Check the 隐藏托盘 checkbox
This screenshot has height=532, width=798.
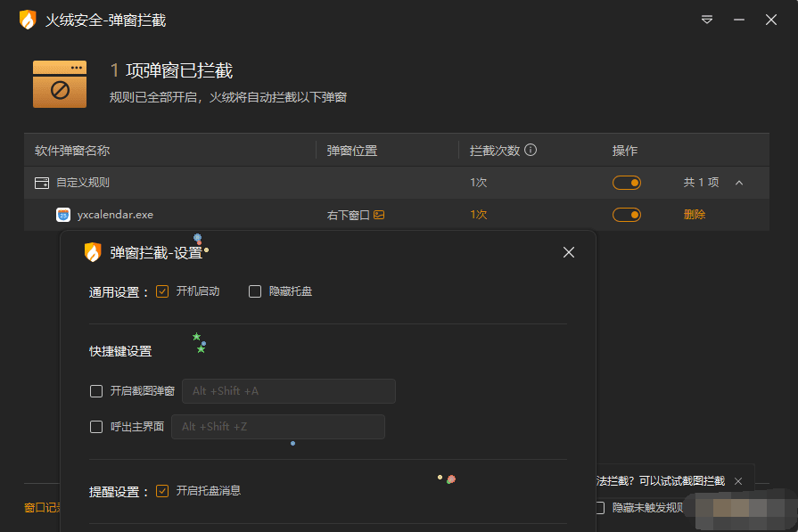255,291
